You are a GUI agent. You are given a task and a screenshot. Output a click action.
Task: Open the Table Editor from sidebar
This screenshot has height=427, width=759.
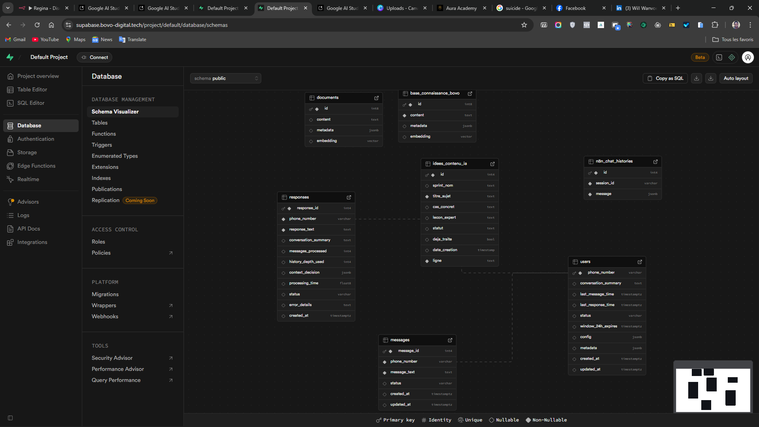(32, 89)
